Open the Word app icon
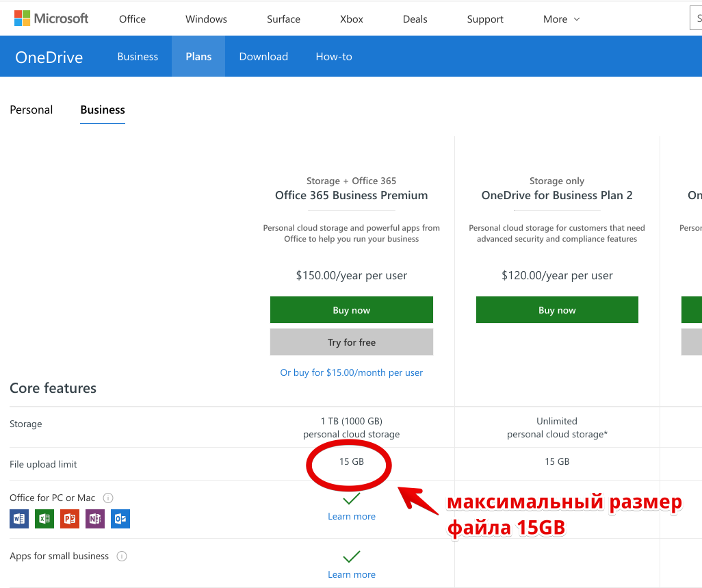702x588 pixels. tap(18, 519)
